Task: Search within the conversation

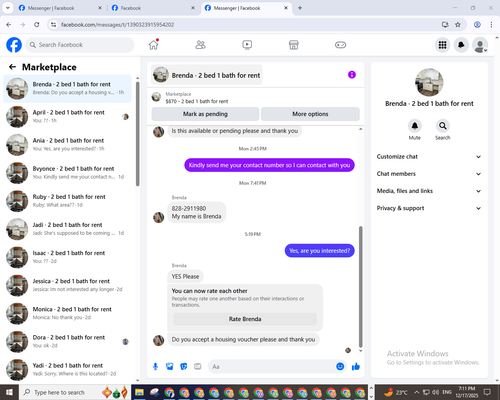Action: (x=443, y=126)
